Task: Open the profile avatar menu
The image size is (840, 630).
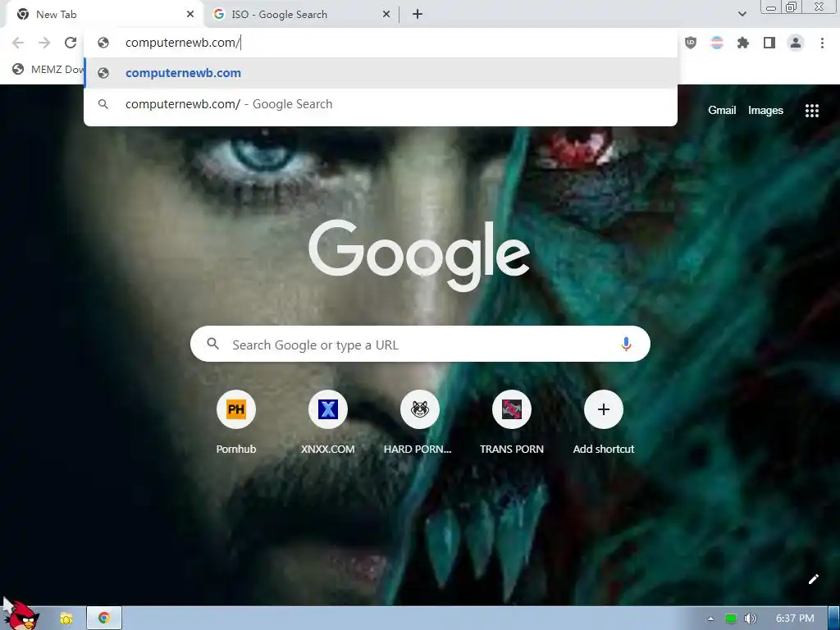Action: pyautogui.click(x=796, y=43)
